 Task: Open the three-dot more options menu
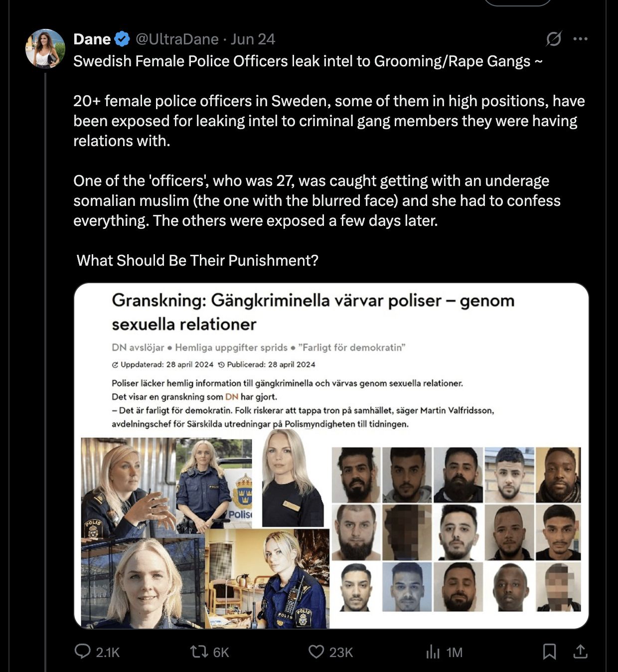[581, 38]
